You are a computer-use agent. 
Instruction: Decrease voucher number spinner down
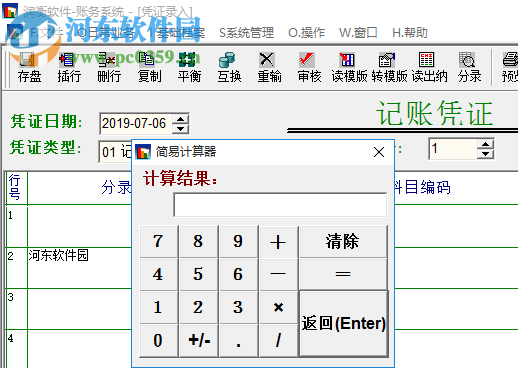click(485, 153)
